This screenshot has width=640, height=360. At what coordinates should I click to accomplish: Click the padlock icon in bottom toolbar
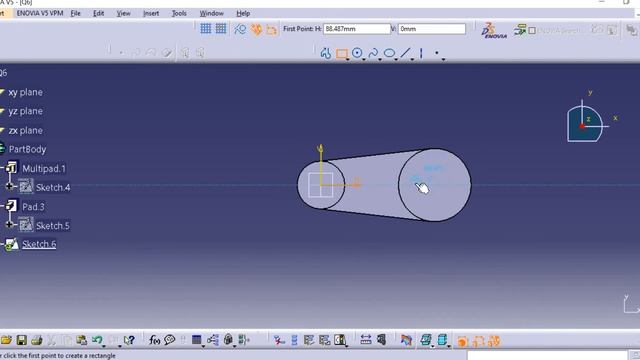(228, 340)
